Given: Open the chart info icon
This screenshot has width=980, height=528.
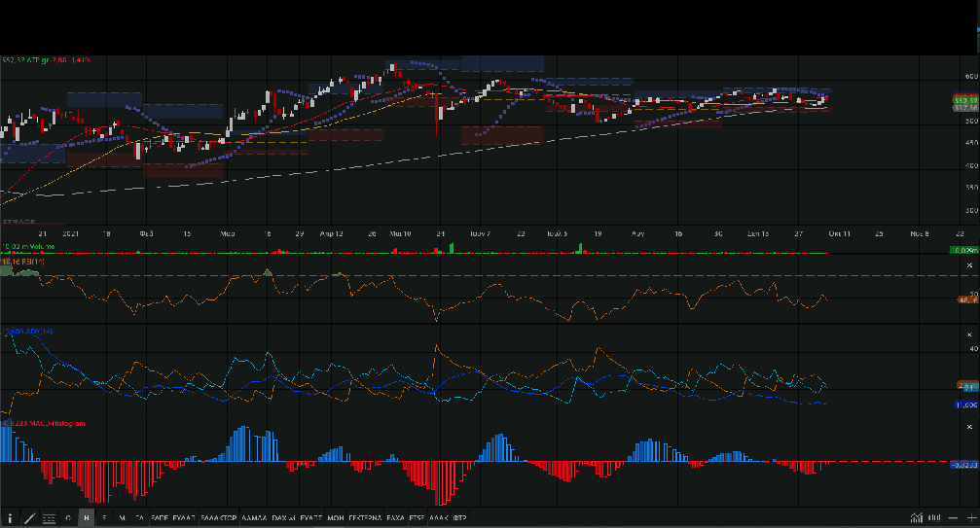Looking at the screenshot, I should tap(10, 518).
